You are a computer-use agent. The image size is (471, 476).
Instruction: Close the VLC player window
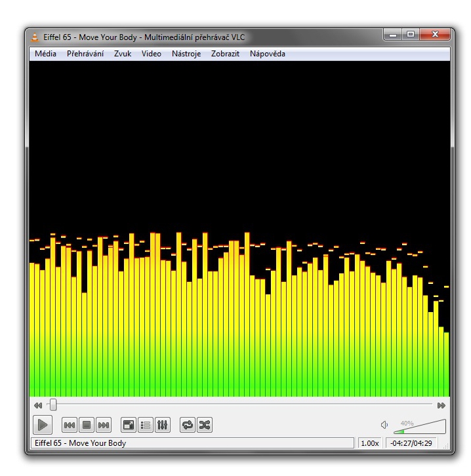coord(435,34)
